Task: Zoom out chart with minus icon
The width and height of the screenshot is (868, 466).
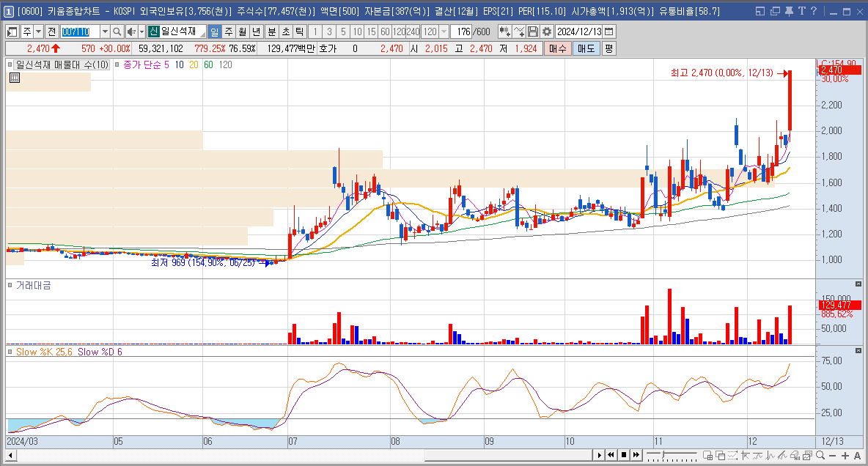Action: [x=833, y=456]
